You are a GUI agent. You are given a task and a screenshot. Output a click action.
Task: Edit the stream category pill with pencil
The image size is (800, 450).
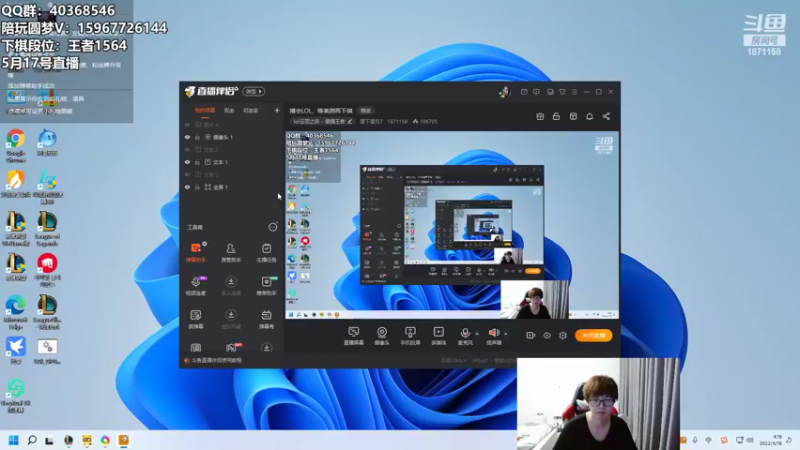click(322, 121)
